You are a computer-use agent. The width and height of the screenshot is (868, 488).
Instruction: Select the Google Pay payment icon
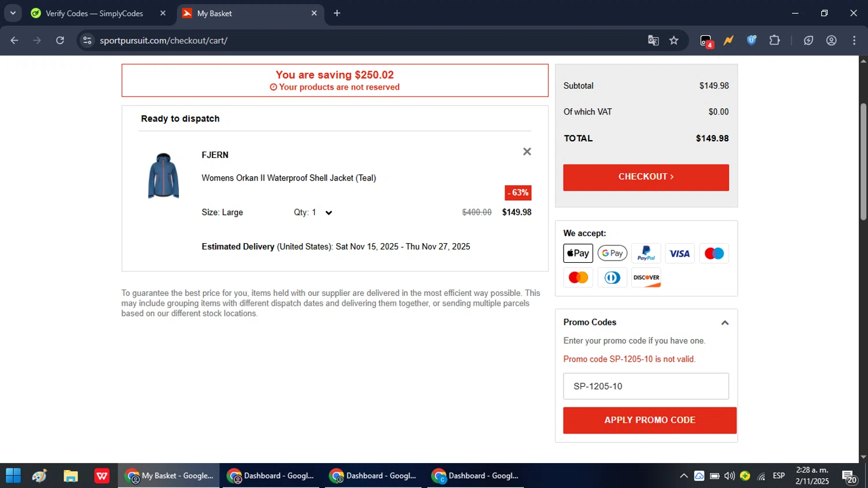[x=612, y=254]
